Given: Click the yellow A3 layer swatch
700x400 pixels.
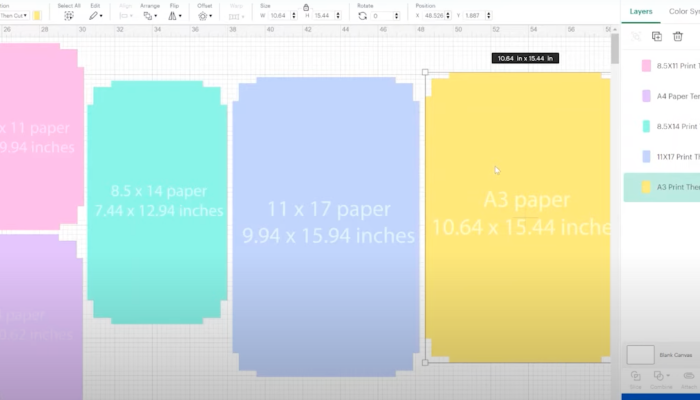Looking at the screenshot, I should [646, 187].
